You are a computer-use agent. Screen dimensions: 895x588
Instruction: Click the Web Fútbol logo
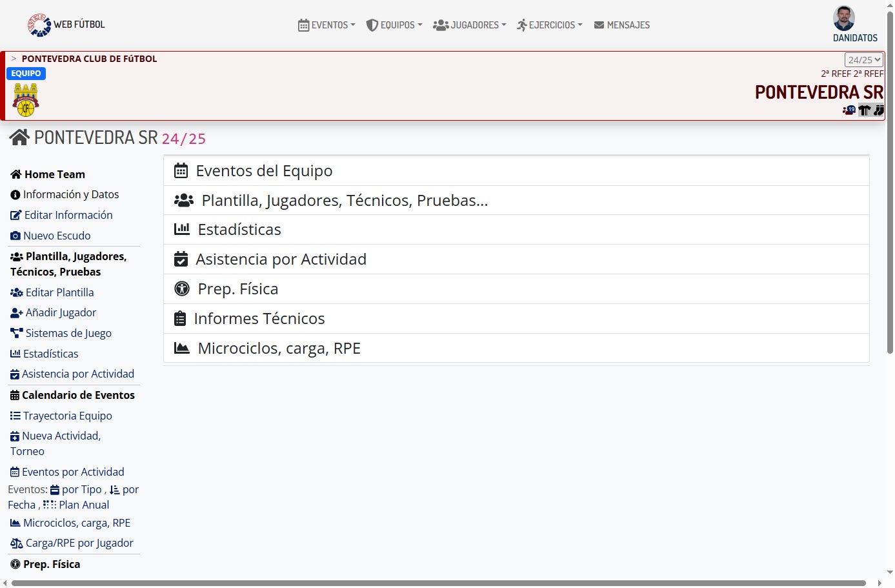[39, 25]
